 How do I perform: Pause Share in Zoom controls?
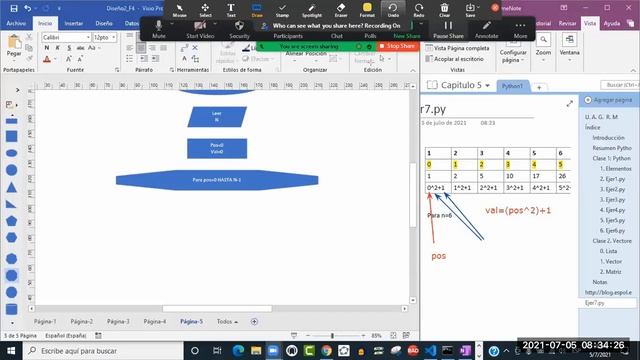click(x=448, y=29)
